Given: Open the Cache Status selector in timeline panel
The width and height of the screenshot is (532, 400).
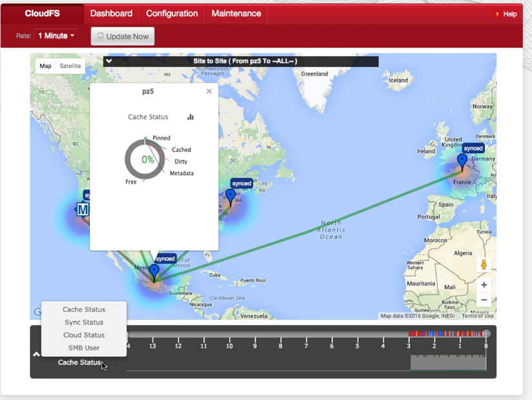Looking at the screenshot, I should point(79,363).
